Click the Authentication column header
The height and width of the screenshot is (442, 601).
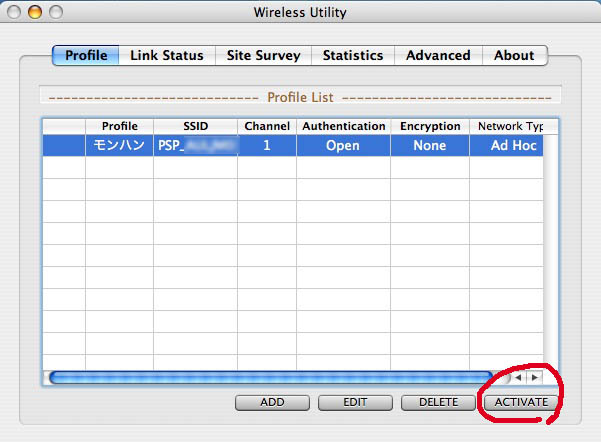(343, 127)
